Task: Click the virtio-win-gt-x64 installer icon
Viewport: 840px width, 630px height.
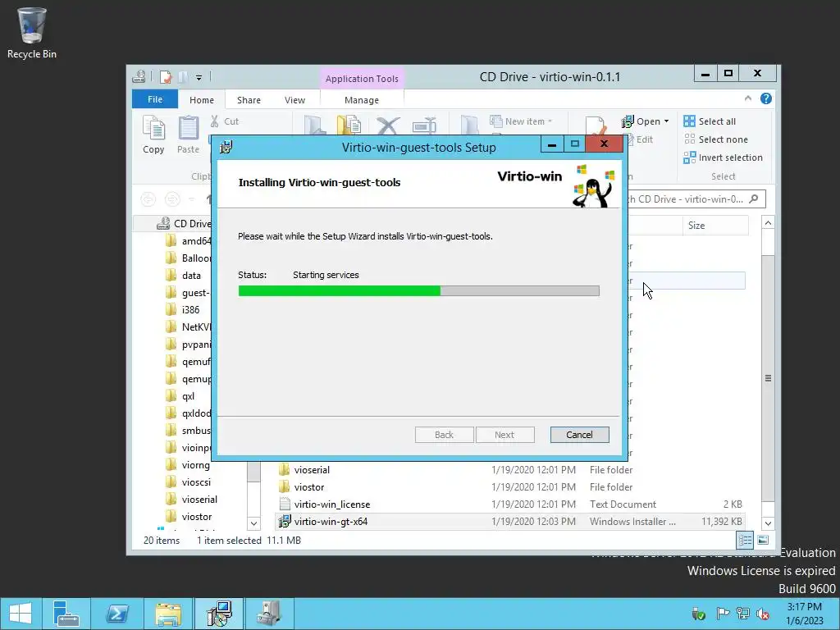Action: [x=285, y=521]
